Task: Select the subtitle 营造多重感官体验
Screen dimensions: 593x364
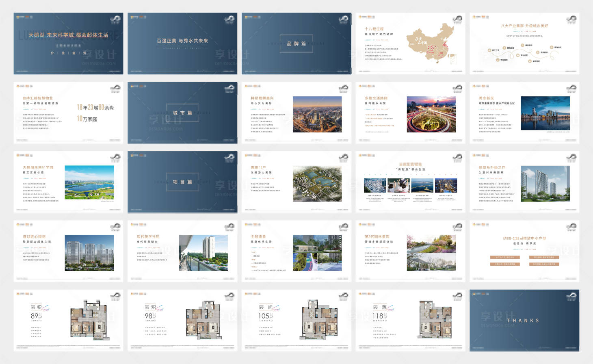Action: pyautogui.click(x=379, y=242)
